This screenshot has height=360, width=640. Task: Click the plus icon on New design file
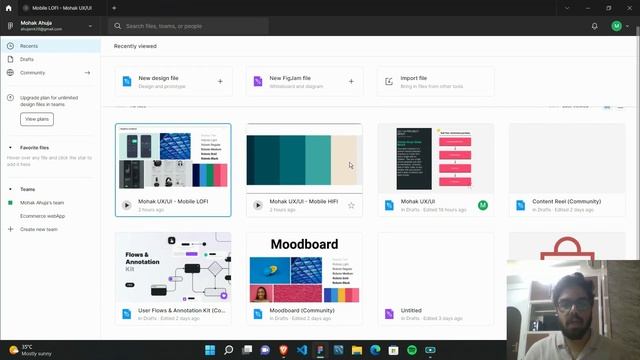[x=220, y=82]
